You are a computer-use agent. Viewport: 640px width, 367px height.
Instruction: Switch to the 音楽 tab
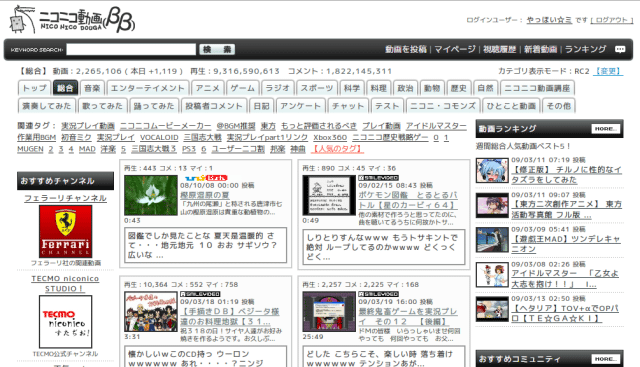tap(92, 88)
